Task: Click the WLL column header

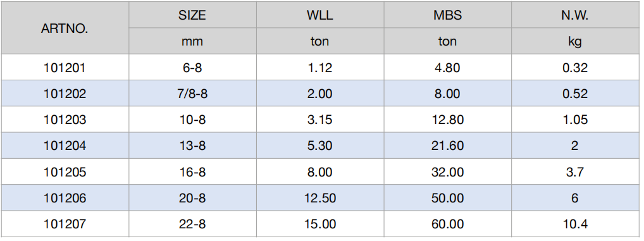Action: (319, 15)
